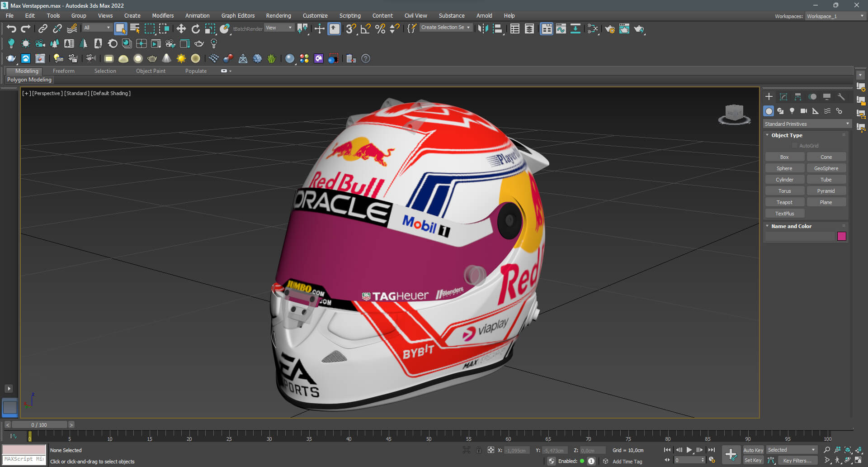This screenshot has height=467, width=868.
Task: Click the Play Animation button
Action: click(689, 450)
